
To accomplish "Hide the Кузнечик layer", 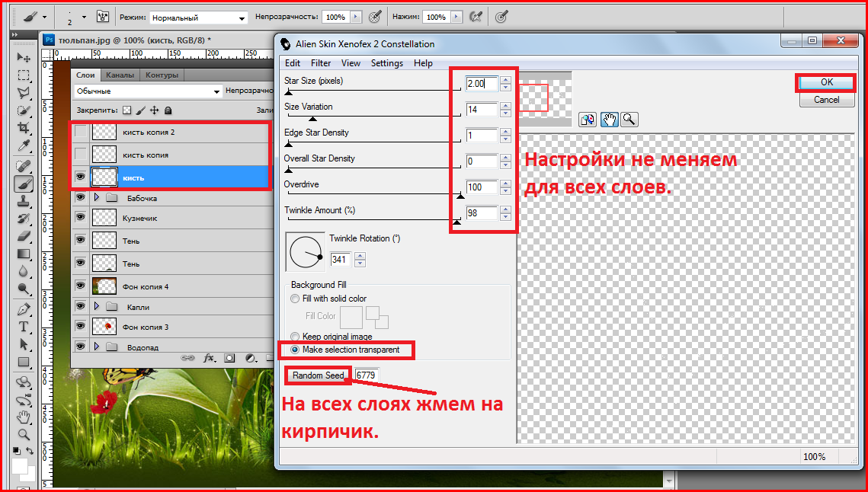I will point(81,218).
